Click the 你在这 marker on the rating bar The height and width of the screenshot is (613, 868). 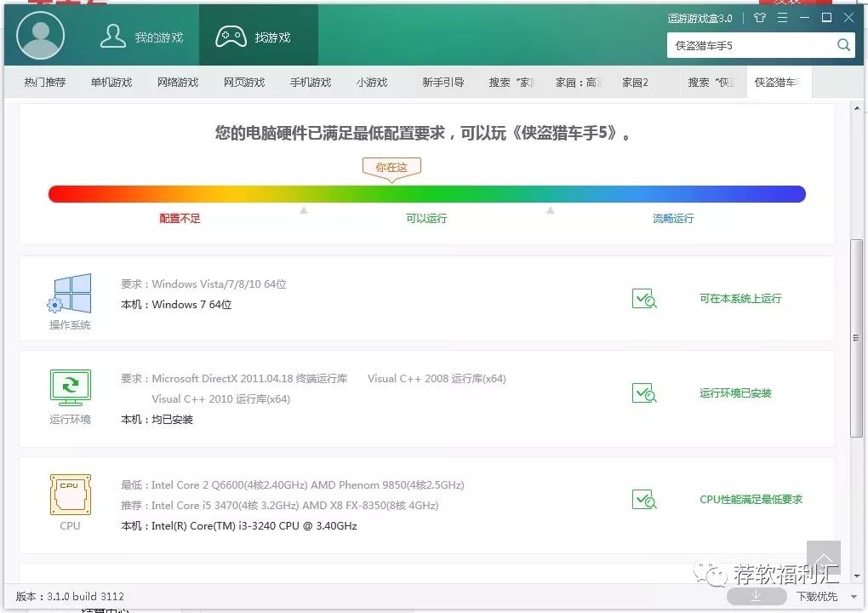click(391, 169)
